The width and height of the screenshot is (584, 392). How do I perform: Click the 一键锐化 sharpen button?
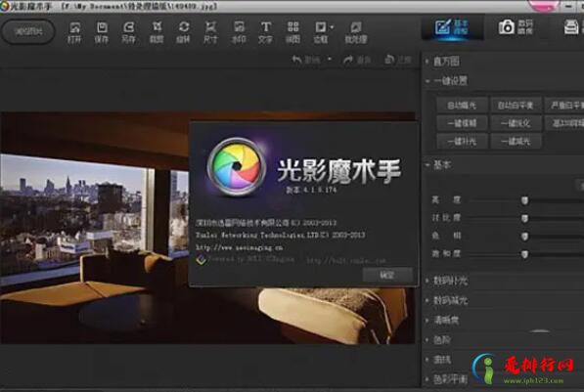point(516,123)
